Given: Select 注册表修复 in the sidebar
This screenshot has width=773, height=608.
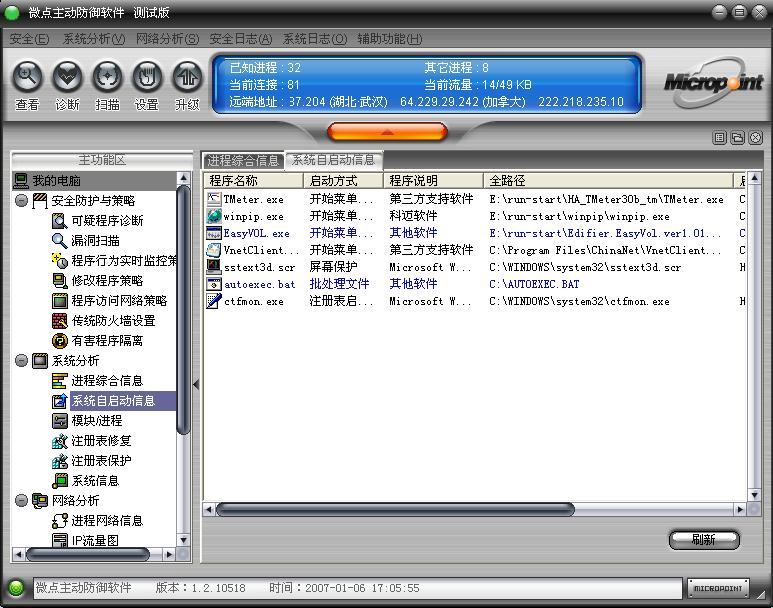Looking at the screenshot, I should [101, 440].
